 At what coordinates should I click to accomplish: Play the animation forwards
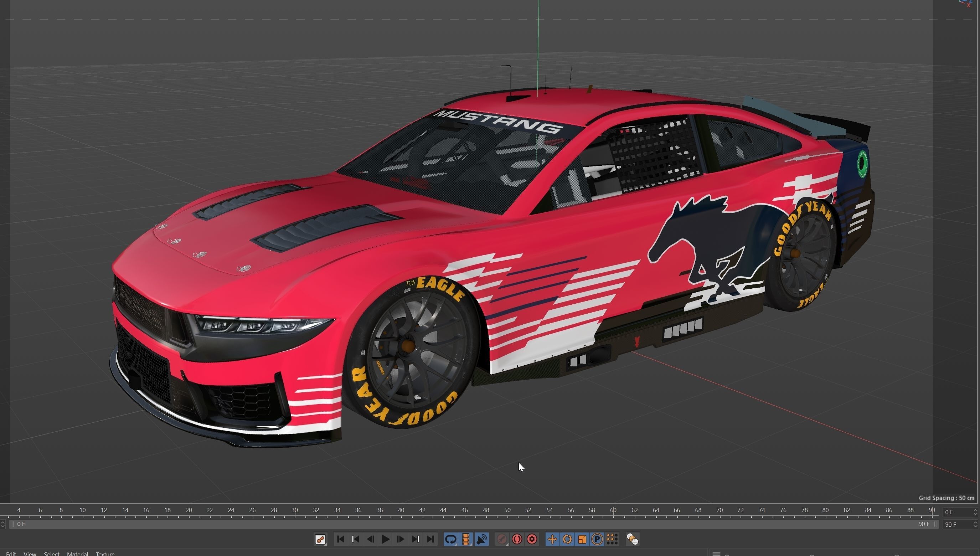[386, 539]
